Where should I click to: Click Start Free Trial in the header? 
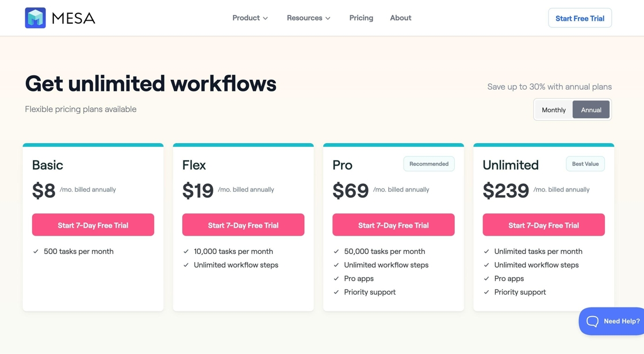pos(580,18)
